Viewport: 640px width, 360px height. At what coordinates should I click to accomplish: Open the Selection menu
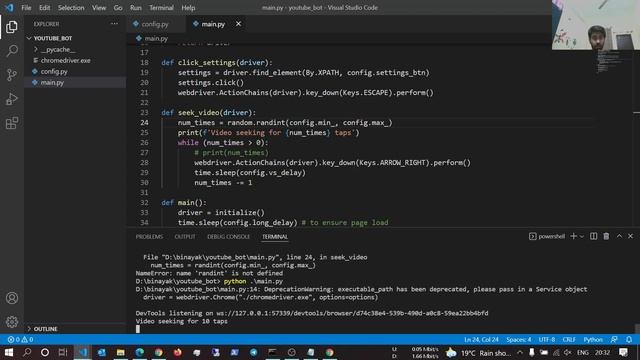71,8
